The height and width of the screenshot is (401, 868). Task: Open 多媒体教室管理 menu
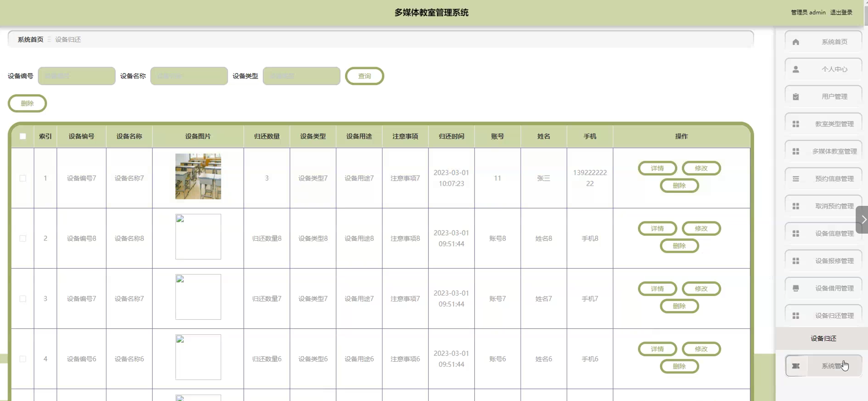point(824,151)
